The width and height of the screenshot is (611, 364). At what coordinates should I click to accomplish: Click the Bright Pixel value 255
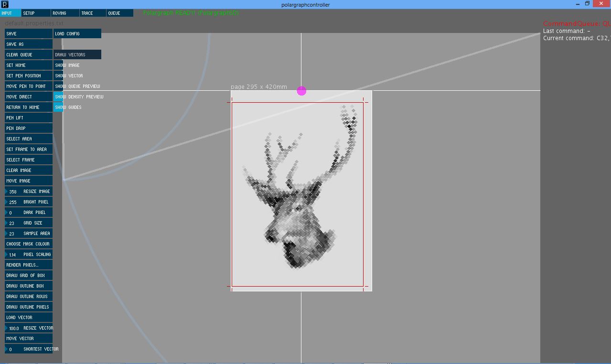click(x=13, y=202)
